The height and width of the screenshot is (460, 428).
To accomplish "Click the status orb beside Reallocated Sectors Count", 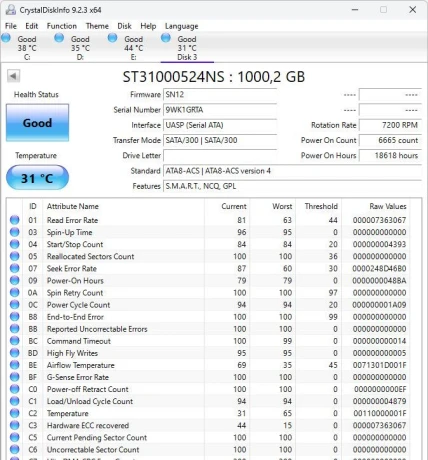I will pyautogui.click(x=15, y=256).
